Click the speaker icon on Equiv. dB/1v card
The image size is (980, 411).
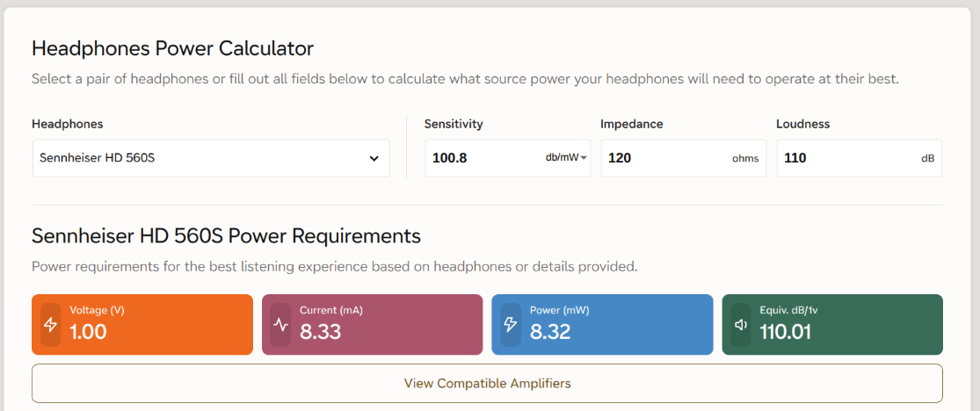(741, 325)
